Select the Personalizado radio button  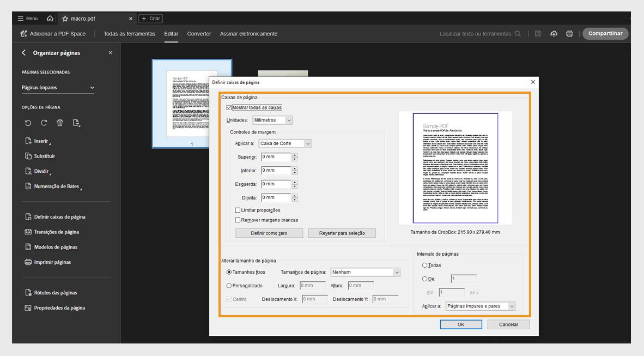229,286
